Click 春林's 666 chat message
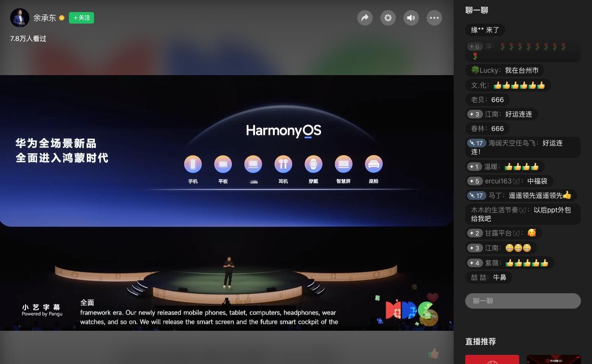The width and height of the screenshot is (592, 364). point(487,129)
